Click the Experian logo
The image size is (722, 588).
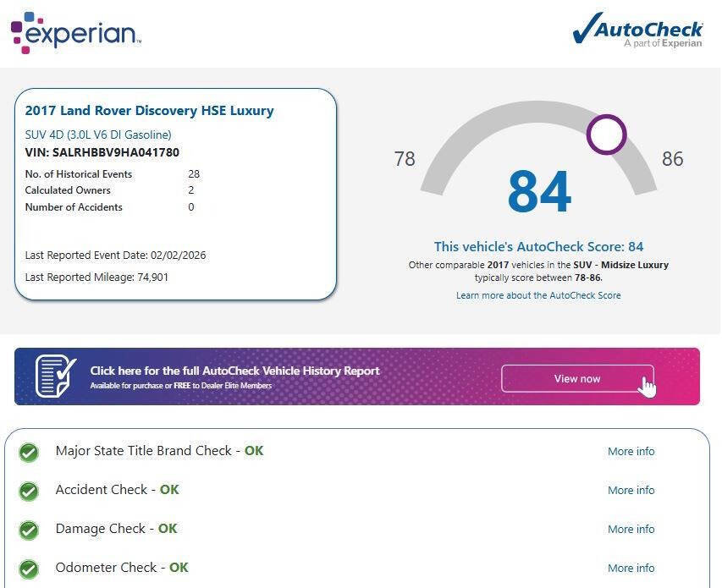point(75,32)
